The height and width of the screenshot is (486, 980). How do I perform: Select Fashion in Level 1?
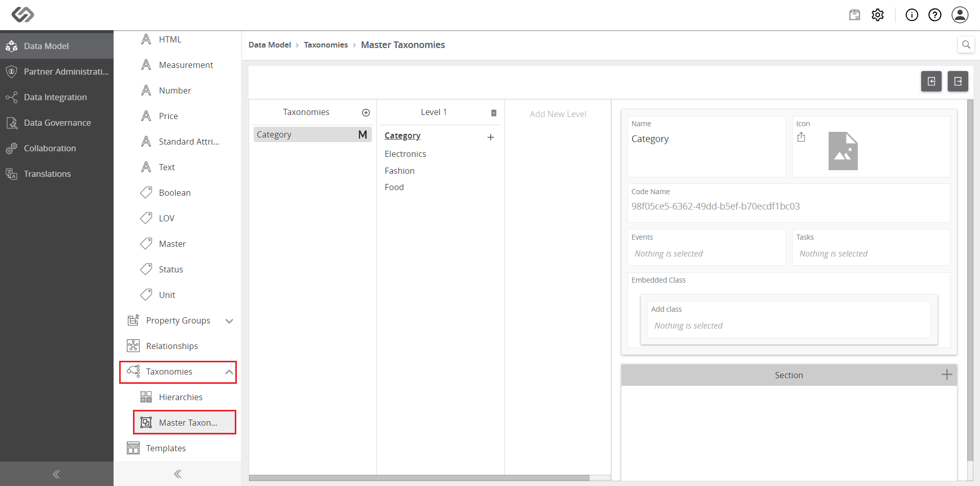pos(399,171)
